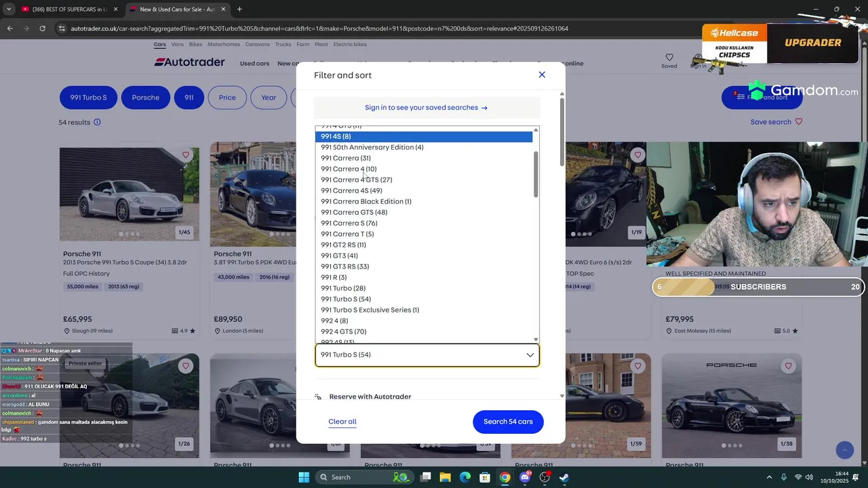Screen dimensions: 868x488
Task: Select 991 Carrera S (76)
Action: click(x=424, y=223)
